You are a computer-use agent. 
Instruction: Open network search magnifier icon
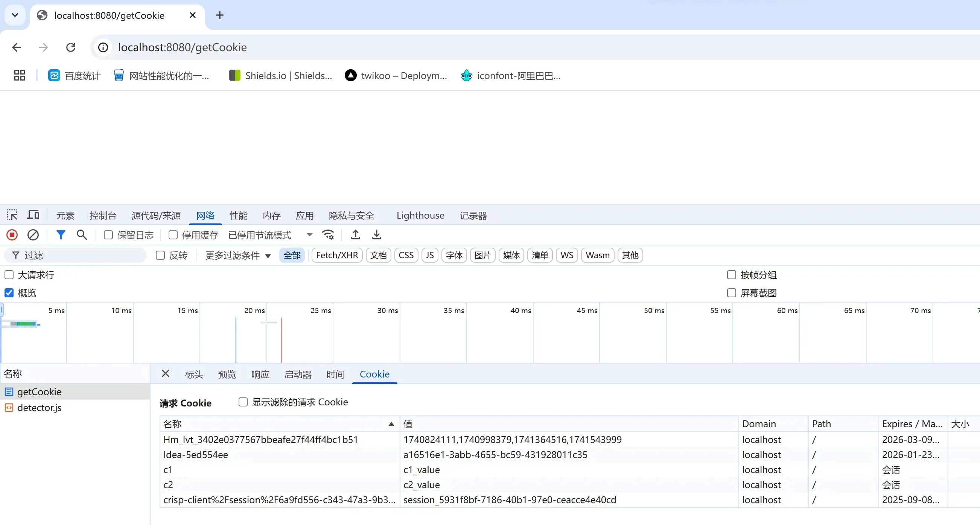82,235
